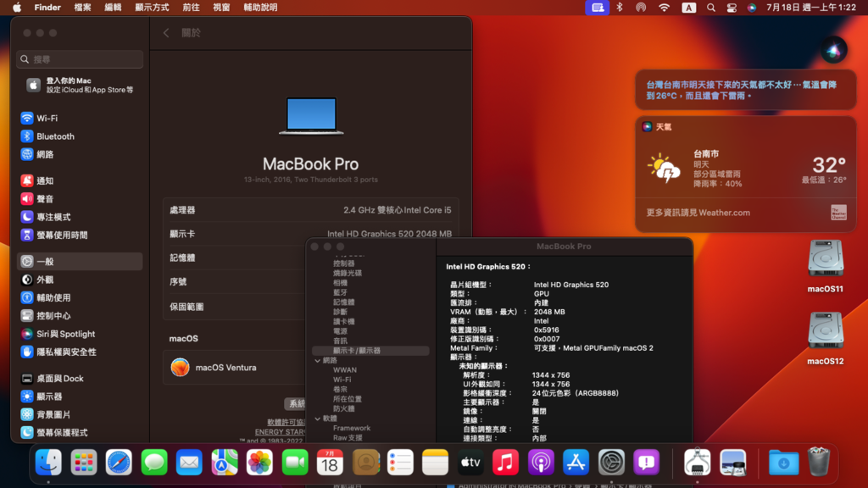
Task: Open Apple menu
Action: (17, 7)
